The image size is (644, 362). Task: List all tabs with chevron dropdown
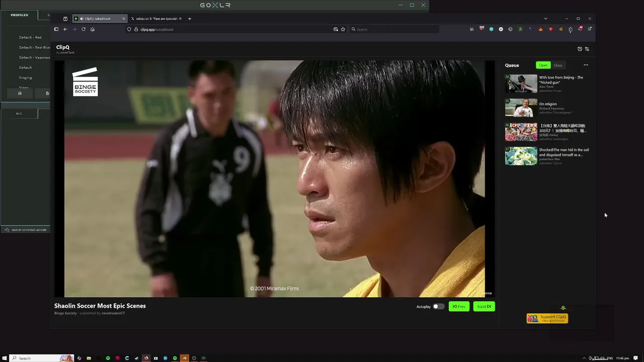[x=545, y=19]
